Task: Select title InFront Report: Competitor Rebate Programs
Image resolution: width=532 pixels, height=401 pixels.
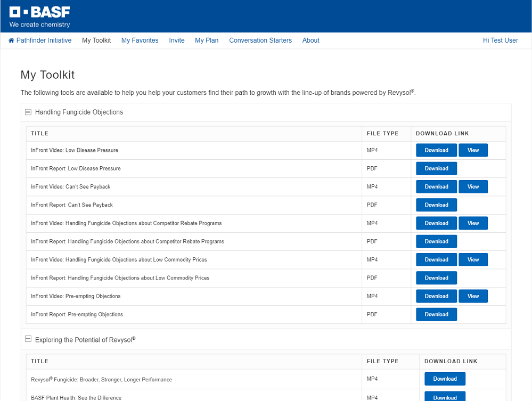Action: click(x=128, y=242)
